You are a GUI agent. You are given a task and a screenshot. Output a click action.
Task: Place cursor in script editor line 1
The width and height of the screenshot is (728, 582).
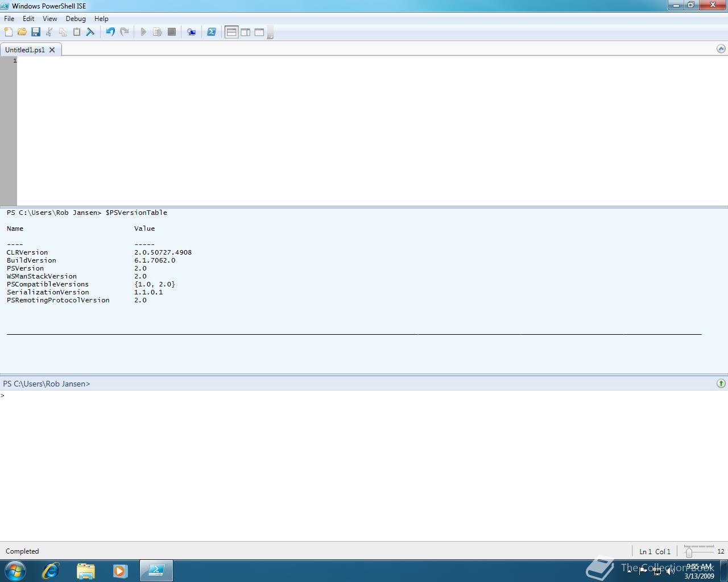[x=373, y=60]
